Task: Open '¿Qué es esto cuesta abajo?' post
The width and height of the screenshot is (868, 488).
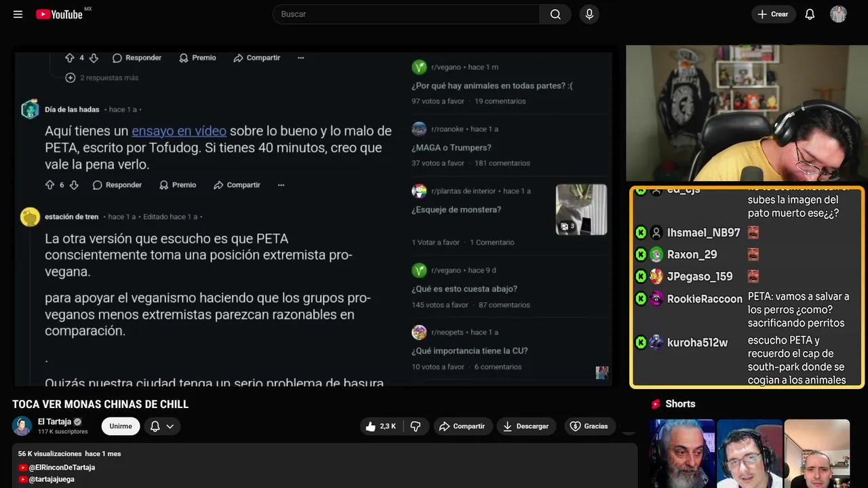Action: [x=465, y=289]
